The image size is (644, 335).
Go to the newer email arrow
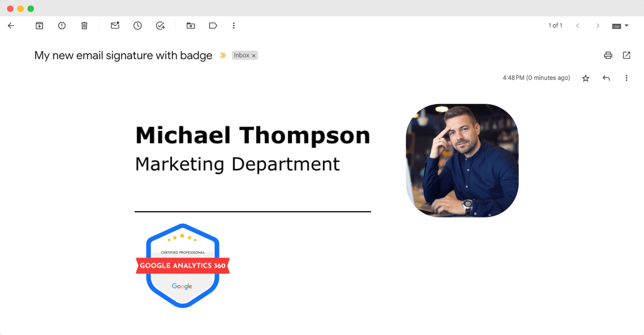click(578, 26)
